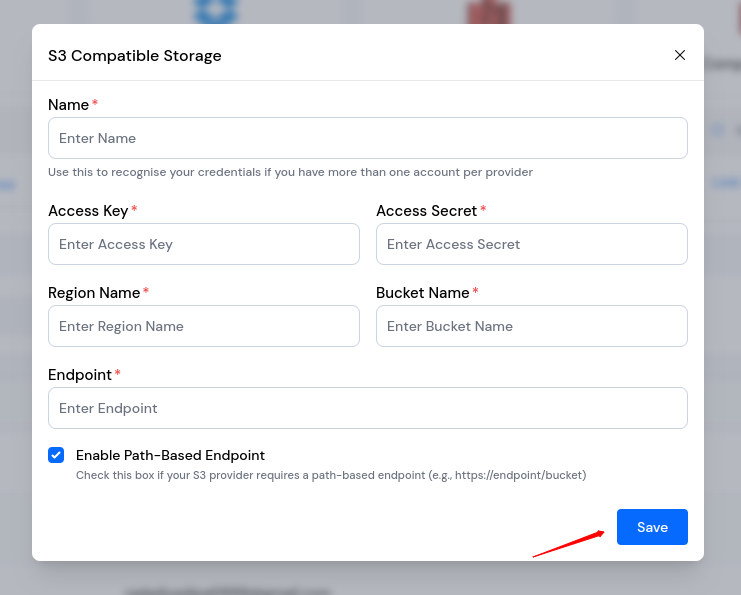Click the Access Key label
The height and width of the screenshot is (595, 741).
click(x=88, y=211)
